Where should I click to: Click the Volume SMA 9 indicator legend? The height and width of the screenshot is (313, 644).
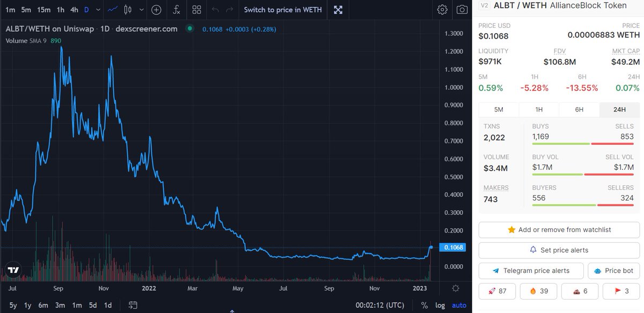pyautogui.click(x=34, y=41)
